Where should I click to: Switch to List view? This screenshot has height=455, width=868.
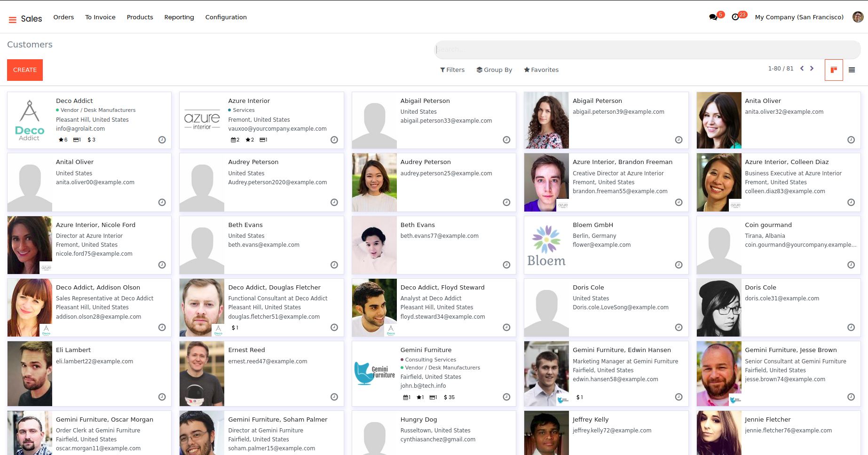pyautogui.click(x=852, y=70)
